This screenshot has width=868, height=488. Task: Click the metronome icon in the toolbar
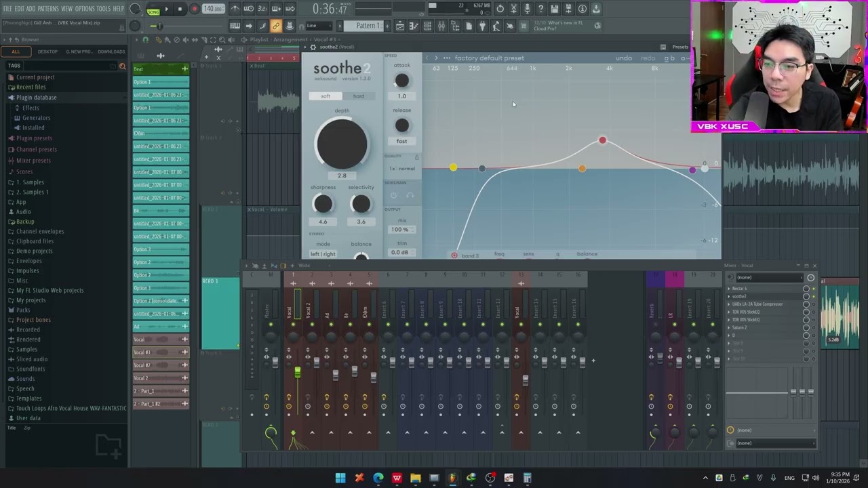(x=234, y=9)
